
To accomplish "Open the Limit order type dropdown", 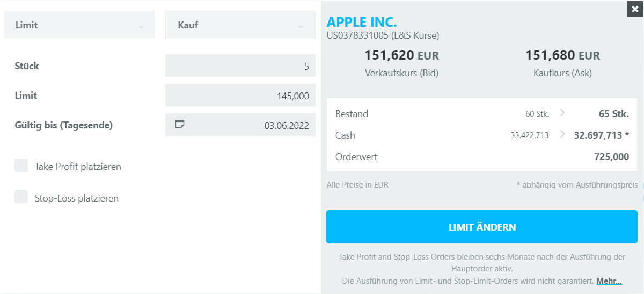I will coord(79,25).
